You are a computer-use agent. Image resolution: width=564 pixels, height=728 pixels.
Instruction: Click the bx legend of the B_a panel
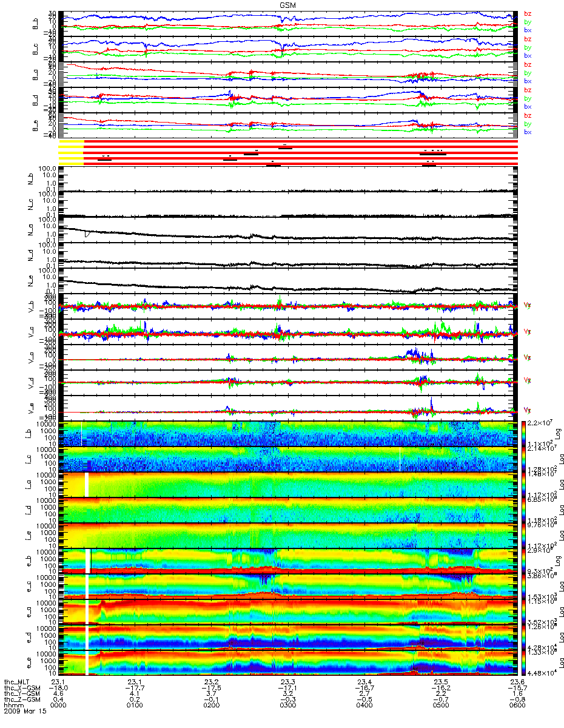point(528,81)
